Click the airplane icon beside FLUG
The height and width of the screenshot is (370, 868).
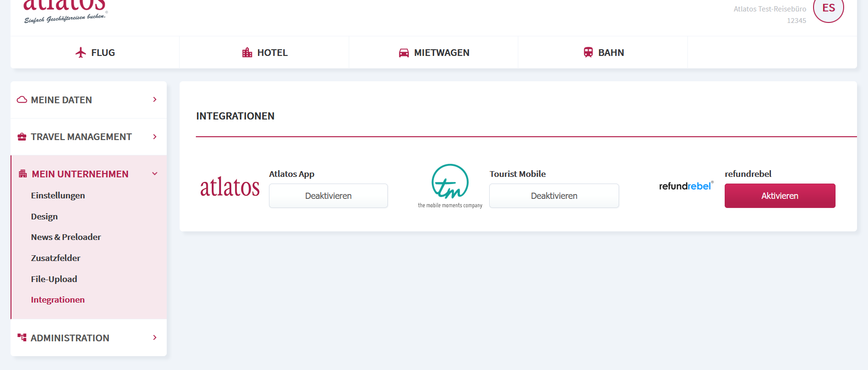pos(81,53)
